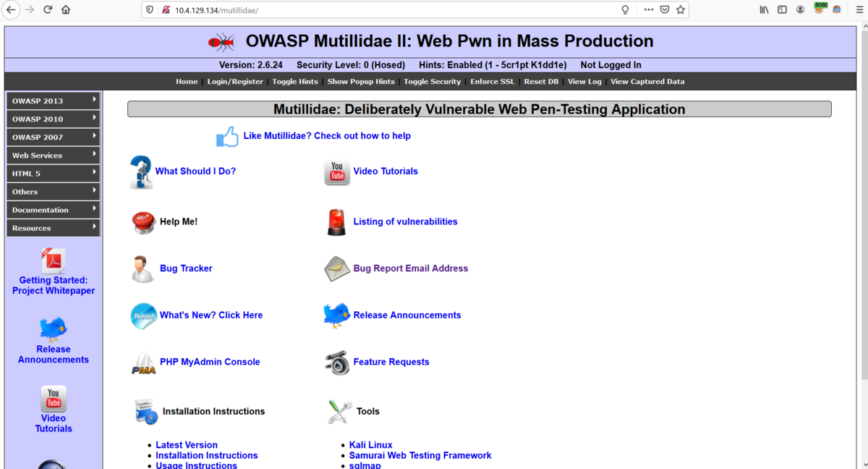Open Home in the top menu bar
Image resolution: width=868 pixels, height=469 pixels.
point(187,82)
